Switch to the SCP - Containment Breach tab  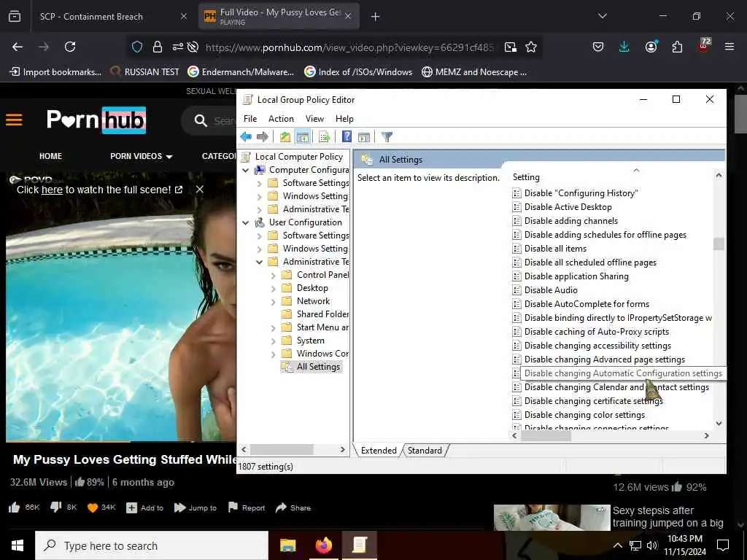click(x=112, y=17)
